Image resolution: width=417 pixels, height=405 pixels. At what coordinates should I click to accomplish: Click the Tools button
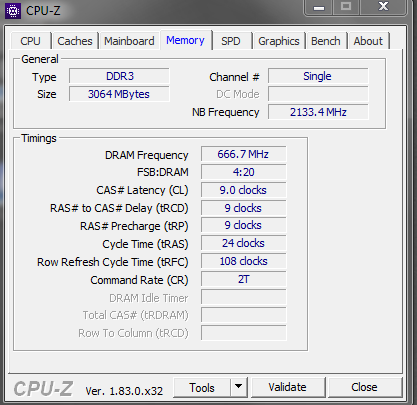202,387
